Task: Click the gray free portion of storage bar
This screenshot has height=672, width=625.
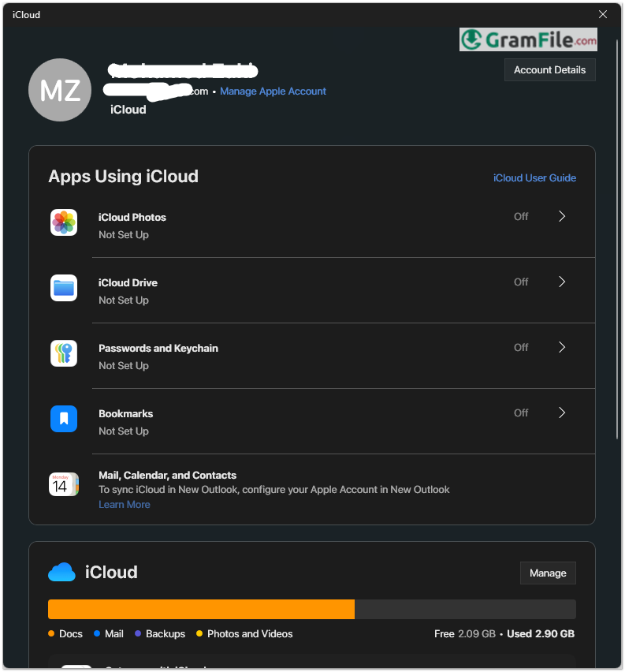Action: 465,609
